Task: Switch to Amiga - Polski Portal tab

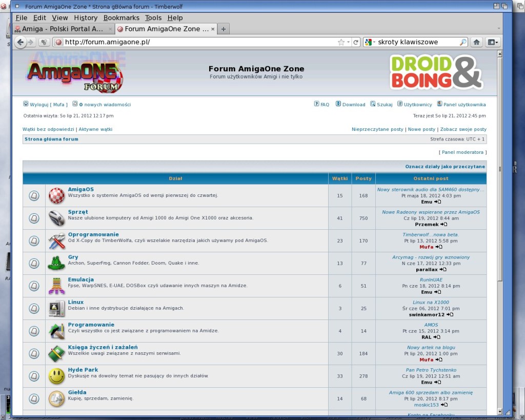Action: click(64, 29)
